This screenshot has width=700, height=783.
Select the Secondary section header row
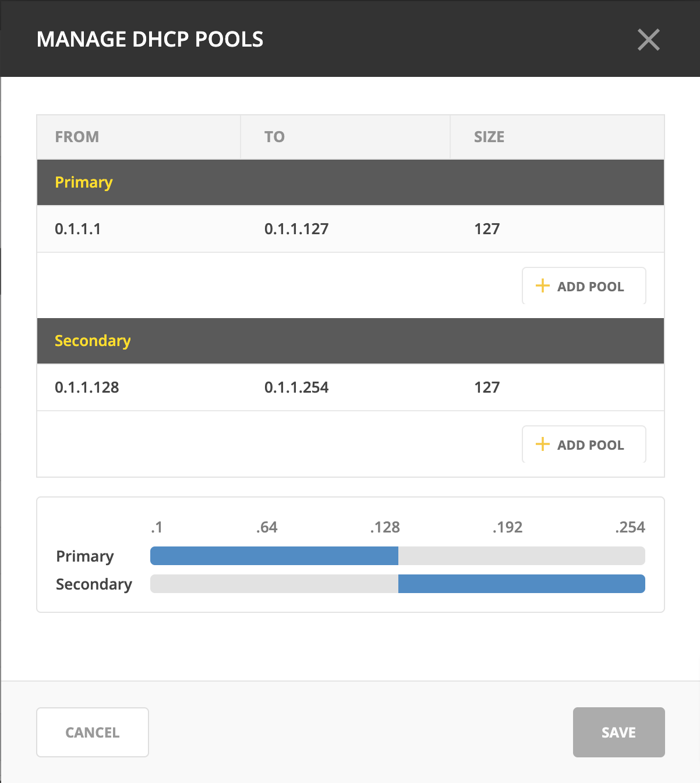pyautogui.click(x=350, y=341)
